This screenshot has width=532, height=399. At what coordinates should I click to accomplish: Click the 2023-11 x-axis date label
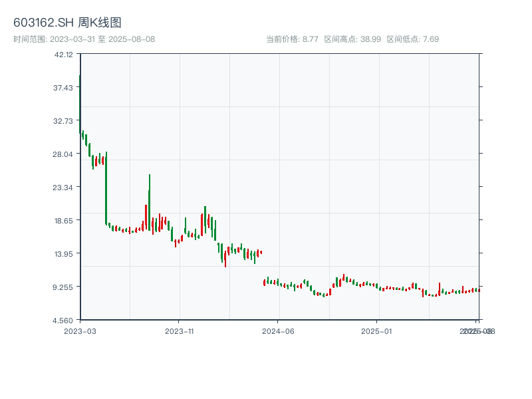(179, 331)
